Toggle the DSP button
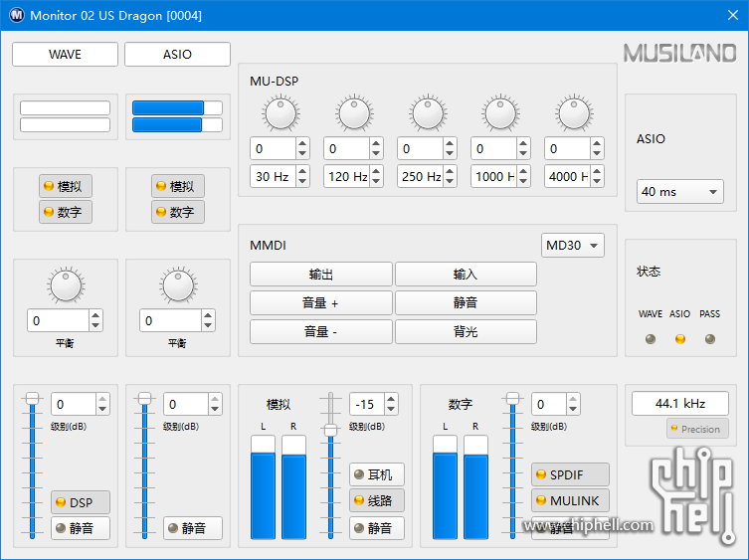Image resolution: width=749 pixels, height=560 pixels. (81, 502)
